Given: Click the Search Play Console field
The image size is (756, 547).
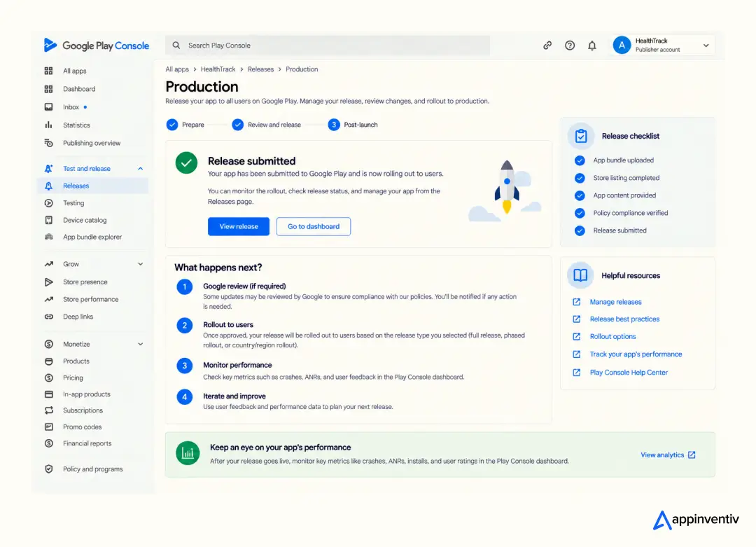Looking at the screenshot, I should (328, 46).
